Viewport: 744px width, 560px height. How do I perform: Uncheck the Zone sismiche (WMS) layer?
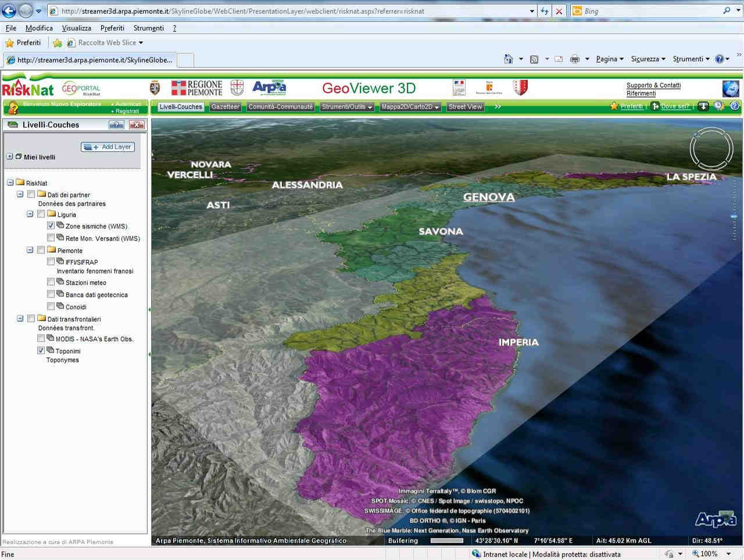click(x=51, y=225)
